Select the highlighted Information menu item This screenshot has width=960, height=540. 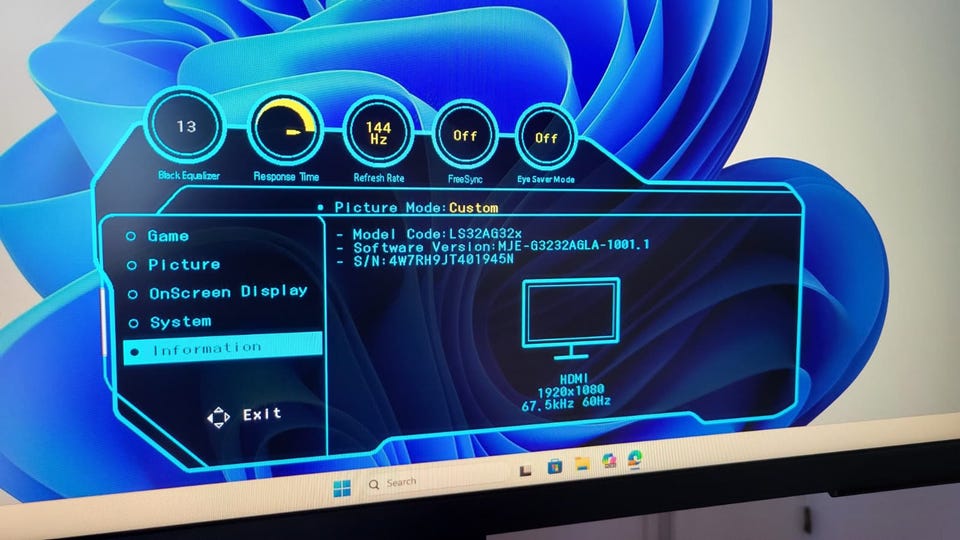[223, 349]
